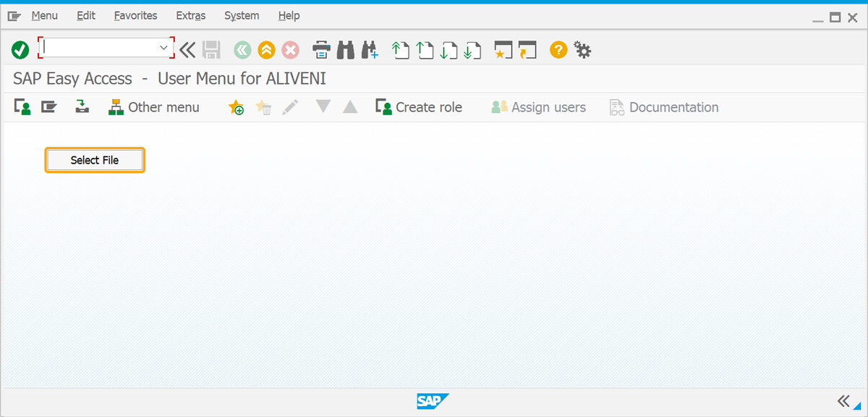The width and height of the screenshot is (868, 417).
Task: Open the System menu
Action: click(242, 15)
